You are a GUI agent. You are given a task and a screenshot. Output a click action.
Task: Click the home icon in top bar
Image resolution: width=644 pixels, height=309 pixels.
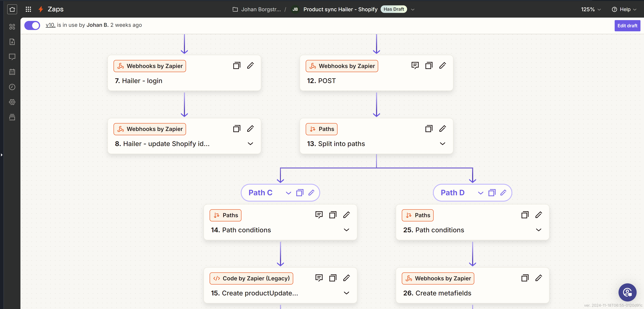(x=12, y=9)
